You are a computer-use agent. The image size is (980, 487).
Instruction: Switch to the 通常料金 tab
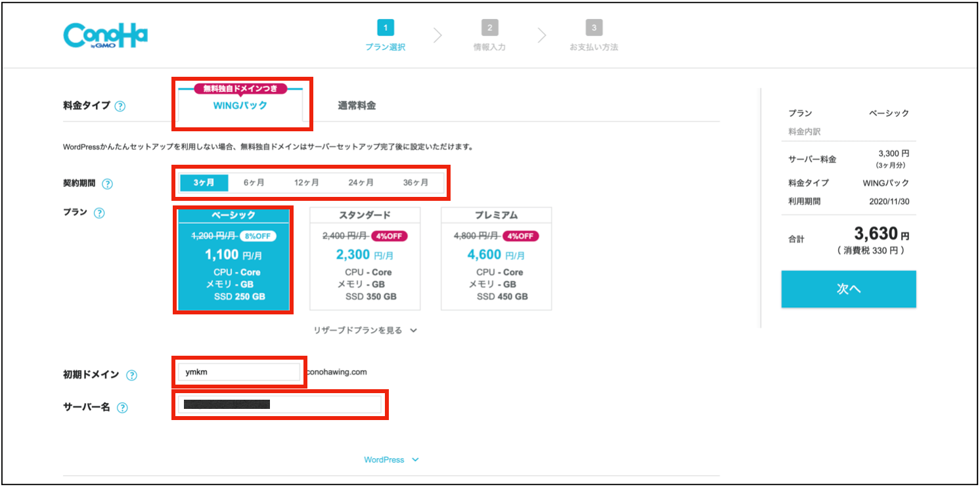point(357,106)
